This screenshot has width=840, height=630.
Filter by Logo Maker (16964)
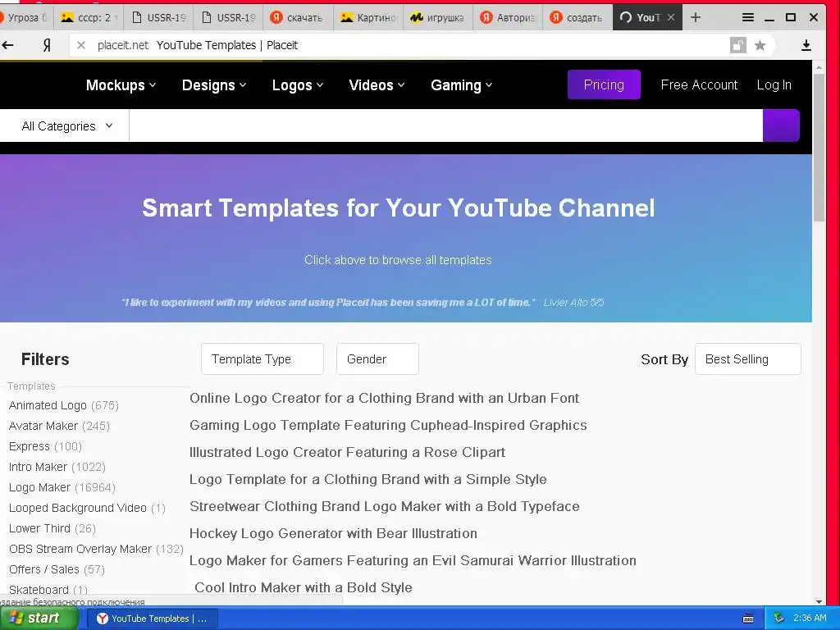(x=62, y=487)
